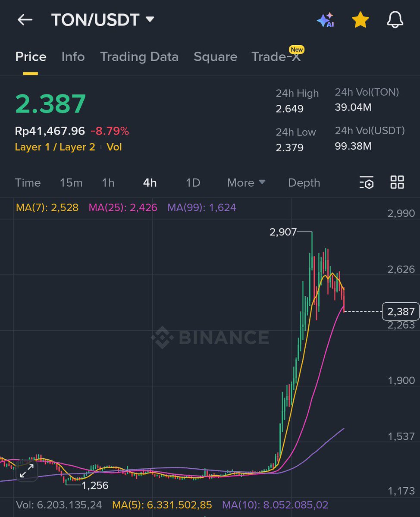Viewport: 420px width, 517px height.
Task: Select the 1h chart interval
Action: (x=108, y=183)
